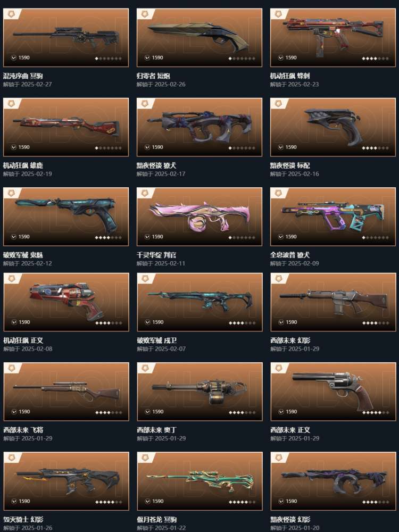399x532 pixels.
Task: Open the 黯夜怪谈 獠犬 weapon skin image
Action: pyautogui.click(x=199, y=126)
